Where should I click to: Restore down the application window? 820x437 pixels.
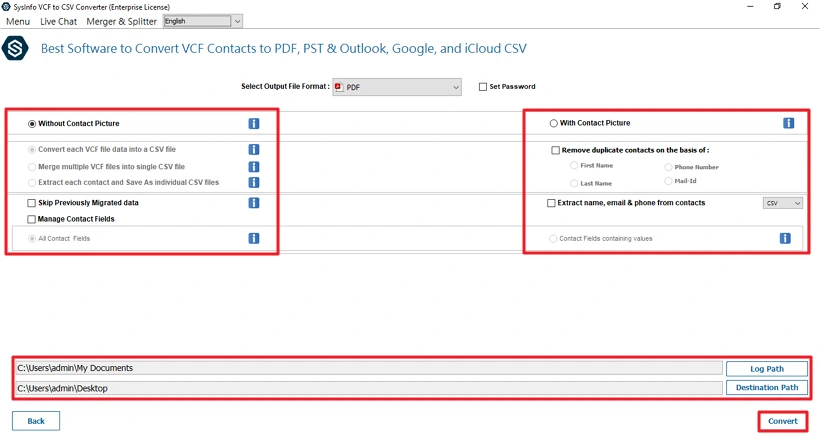click(777, 7)
